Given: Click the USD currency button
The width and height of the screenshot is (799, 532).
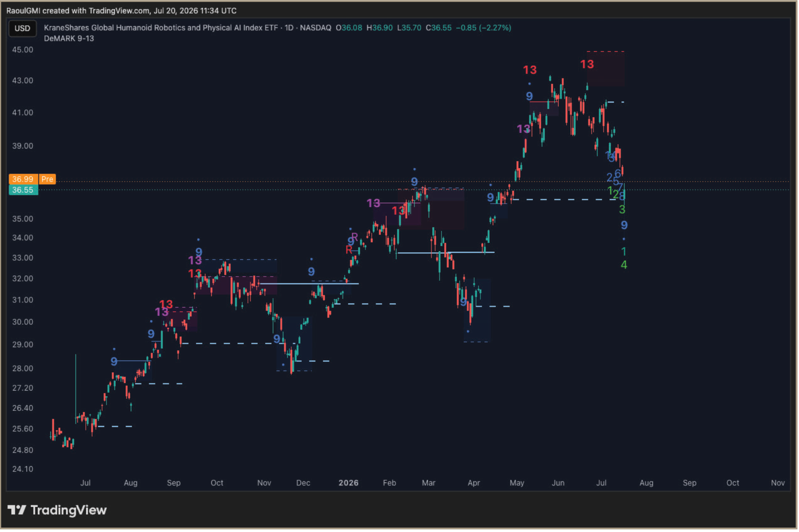Looking at the screenshot, I should pos(23,29).
